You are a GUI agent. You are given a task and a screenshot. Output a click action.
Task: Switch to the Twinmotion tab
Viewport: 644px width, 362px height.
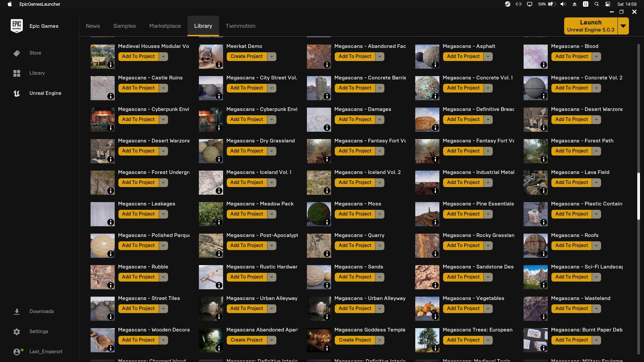pyautogui.click(x=240, y=26)
